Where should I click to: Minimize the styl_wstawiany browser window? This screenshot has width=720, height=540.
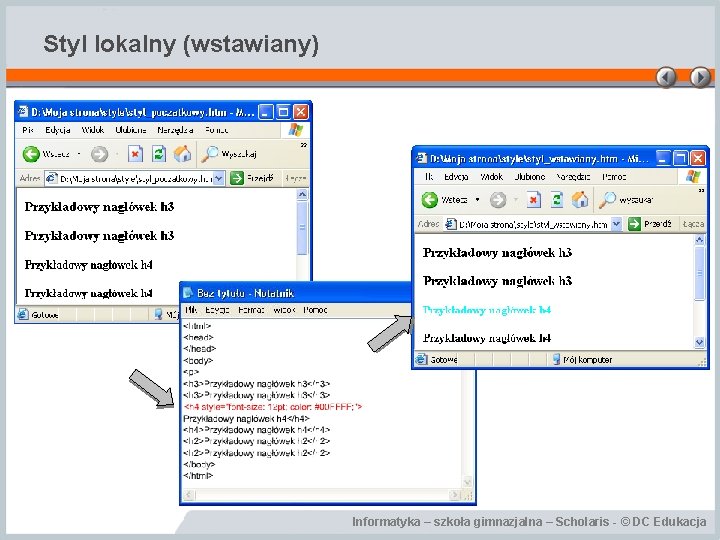662,158
